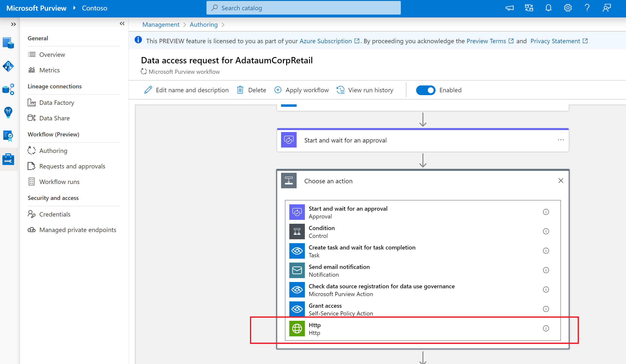This screenshot has height=364, width=626.
Task: Click the Check data source registration icon
Action: pyautogui.click(x=296, y=290)
